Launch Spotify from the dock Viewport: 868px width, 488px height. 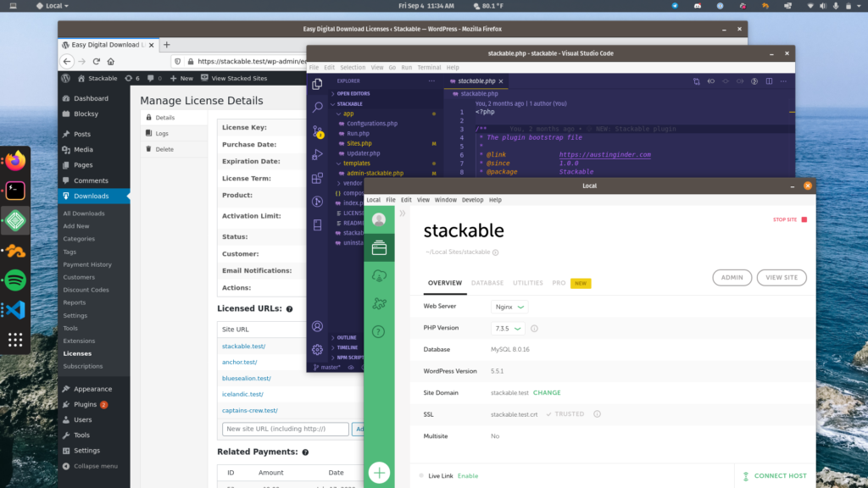click(x=15, y=280)
